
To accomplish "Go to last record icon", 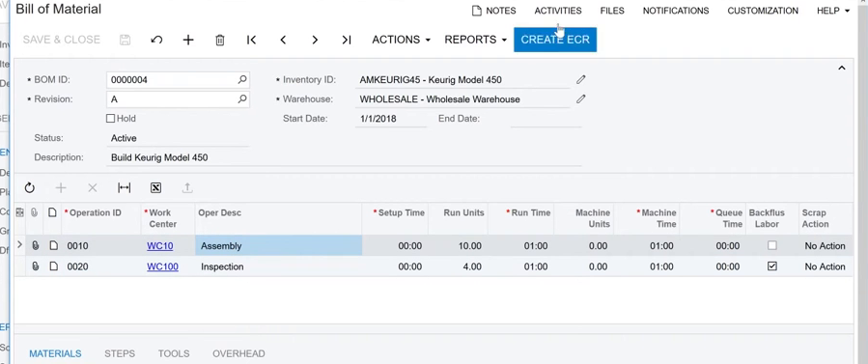I will point(347,40).
